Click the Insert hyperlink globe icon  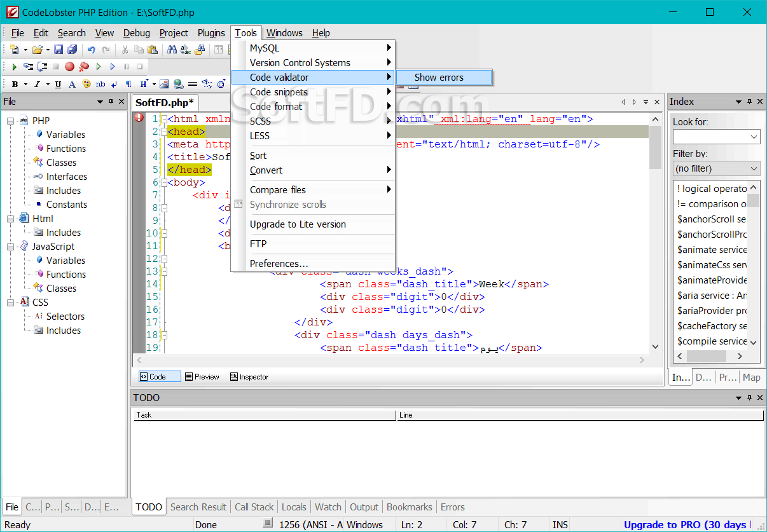tap(179, 84)
